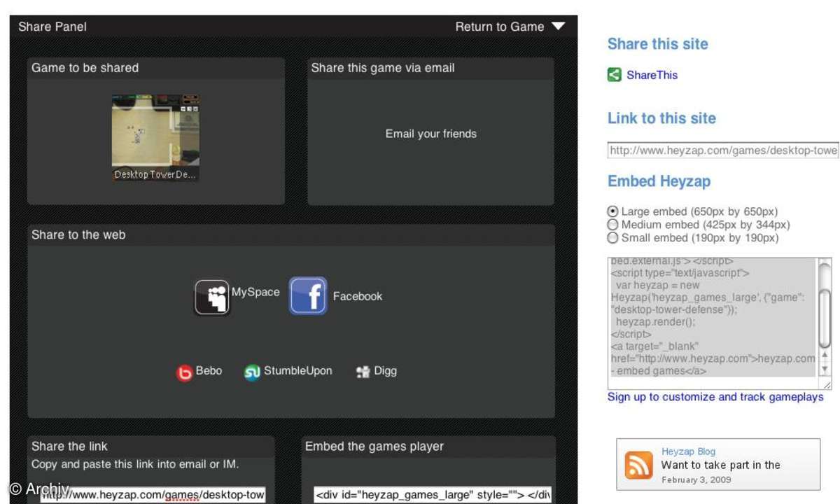Click the MySpace label

(255, 293)
